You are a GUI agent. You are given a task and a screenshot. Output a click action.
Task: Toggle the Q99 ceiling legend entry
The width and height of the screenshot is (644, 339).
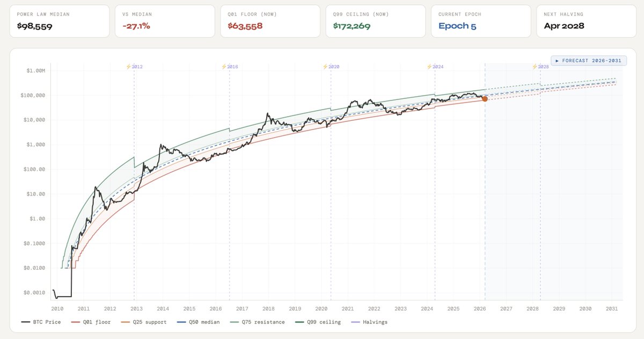(x=314, y=322)
